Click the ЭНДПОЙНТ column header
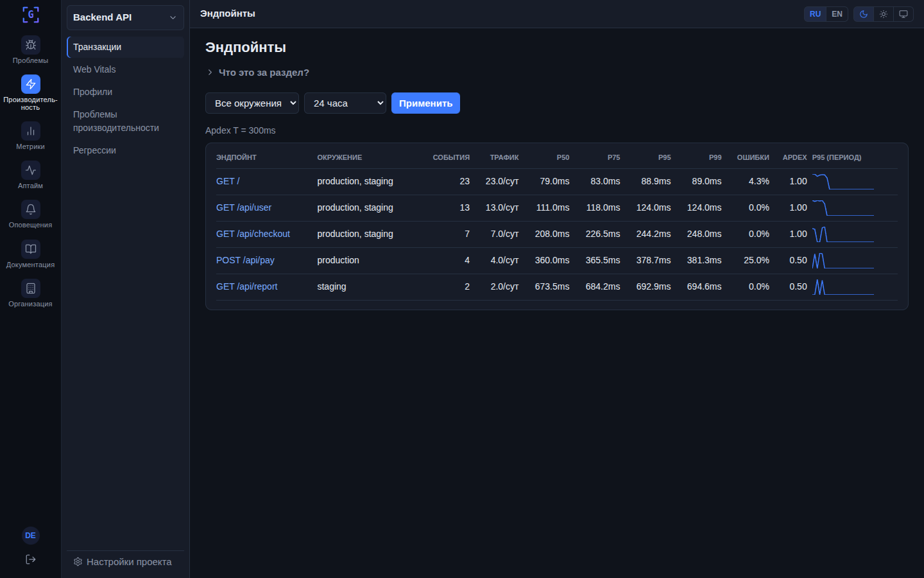924x578 pixels. point(236,157)
